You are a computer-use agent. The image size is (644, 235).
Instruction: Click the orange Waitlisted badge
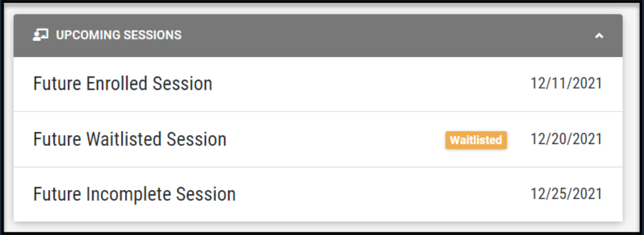(x=475, y=140)
